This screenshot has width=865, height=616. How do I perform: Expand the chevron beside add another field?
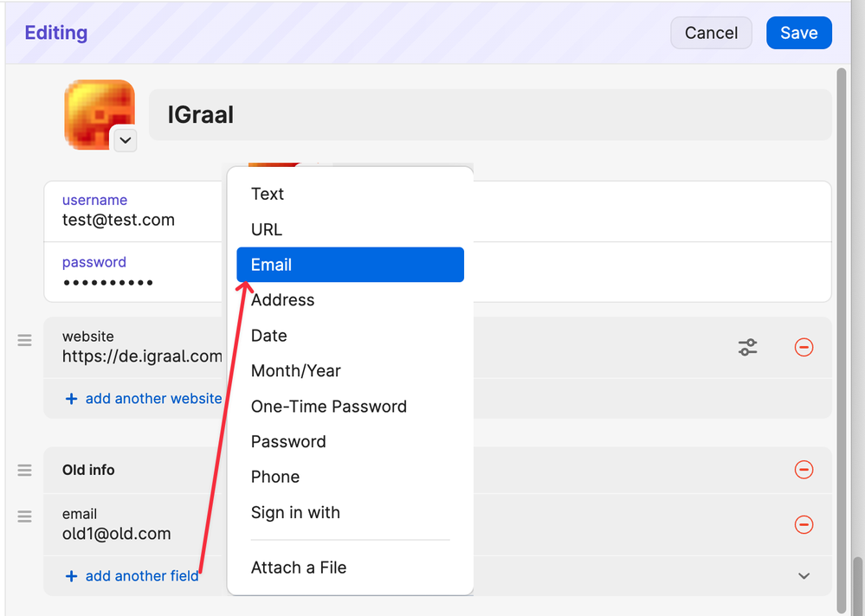point(804,576)
